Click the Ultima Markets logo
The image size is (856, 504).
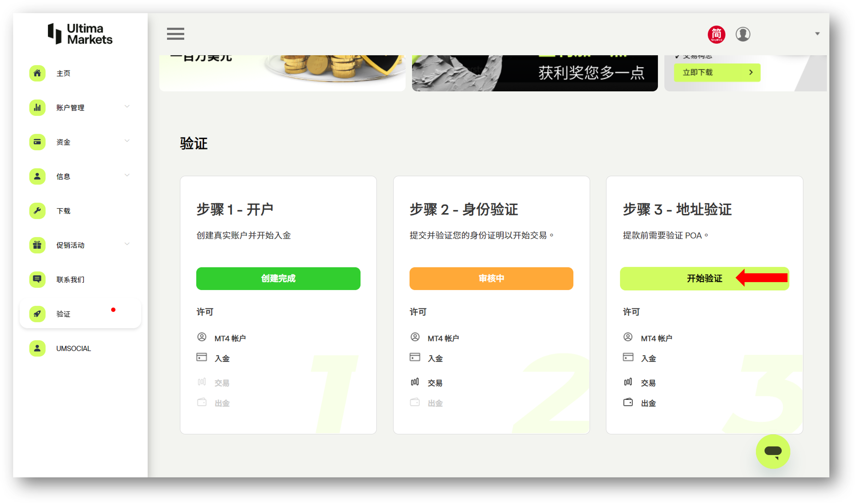coord(80,34)
